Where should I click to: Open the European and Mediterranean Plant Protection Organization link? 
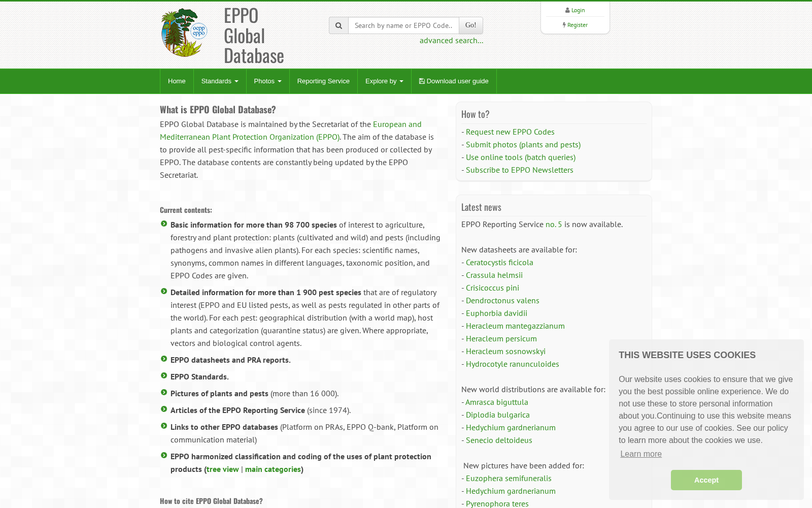coord(291,131)
